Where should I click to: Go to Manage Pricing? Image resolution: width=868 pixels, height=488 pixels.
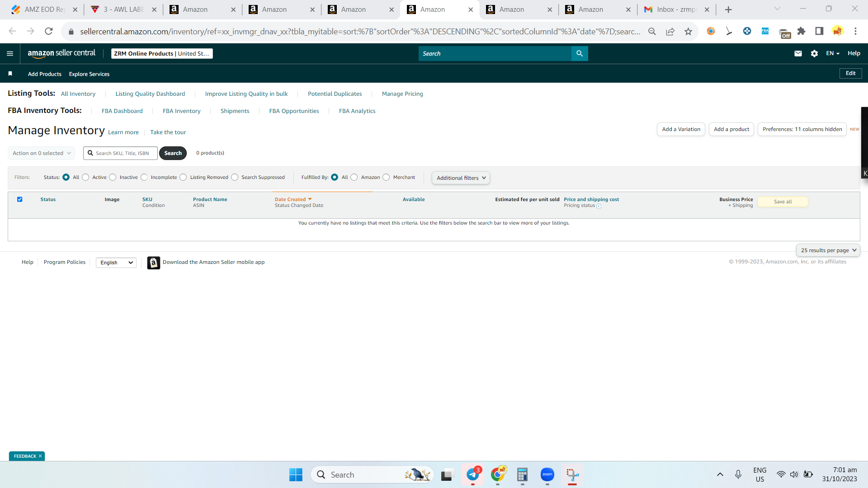pos(402,94)
